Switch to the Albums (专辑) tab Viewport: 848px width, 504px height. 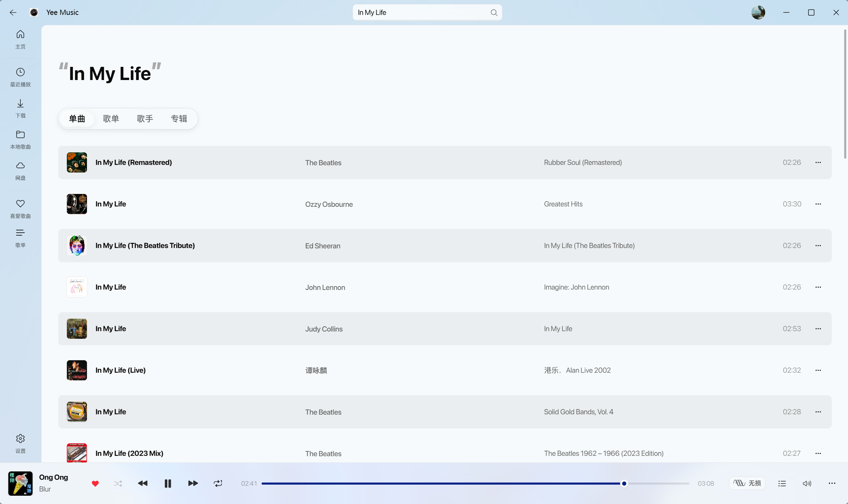[179, 119]
